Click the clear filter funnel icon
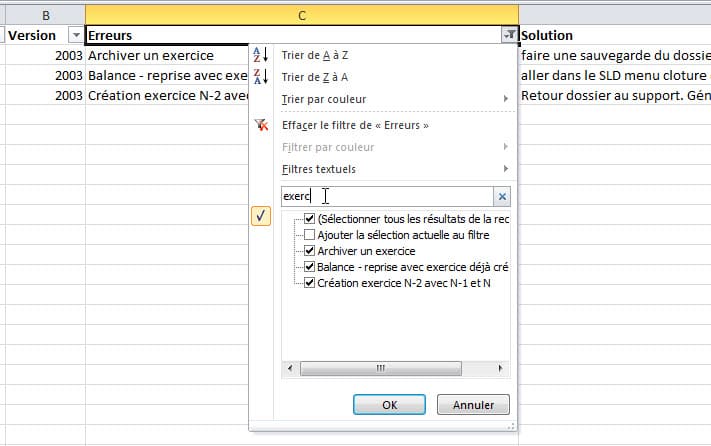The width and height of the screenshot is (711, 446). (261, 125)
